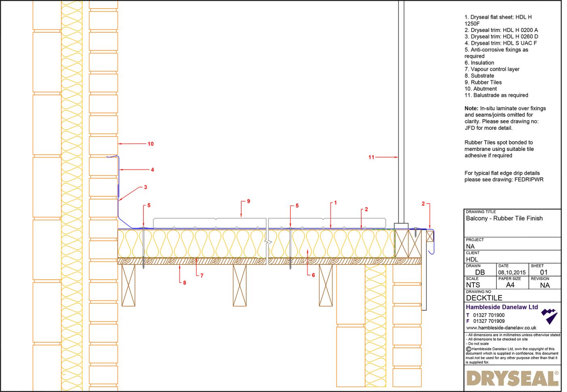This screenshot has height=392, width=567.
Task: Click the DRYSEAL brand logo
Action: (x=512, y=379)
